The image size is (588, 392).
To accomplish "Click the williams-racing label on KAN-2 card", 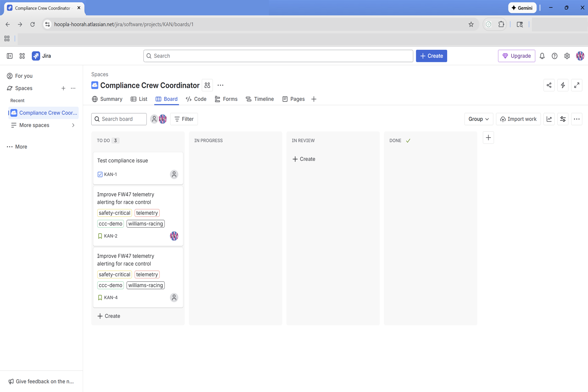I will coord(145,224).
